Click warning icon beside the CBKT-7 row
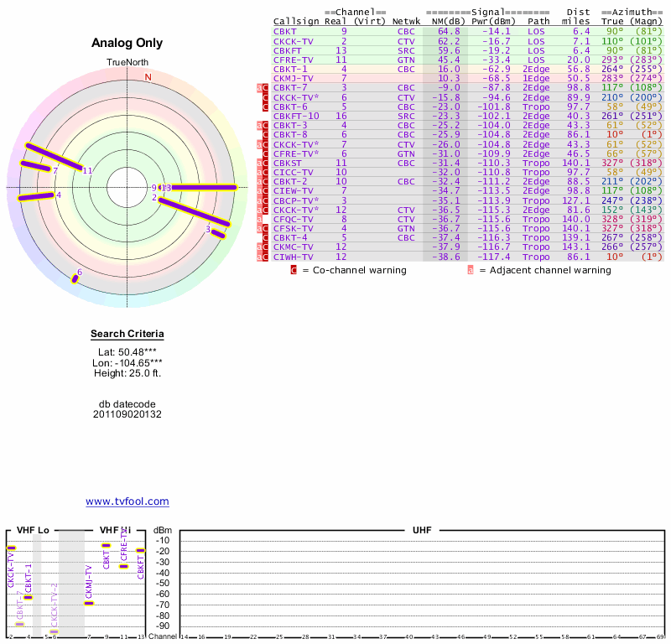The height and width of the screenshot is (644, 671). pyautogui.click(x=265, y=87)
